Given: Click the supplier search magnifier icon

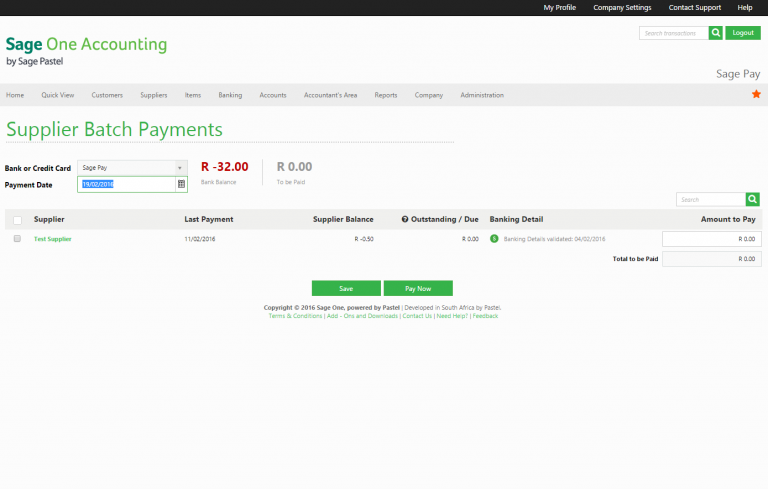Looking at the screenshot, I should [752, 199].
